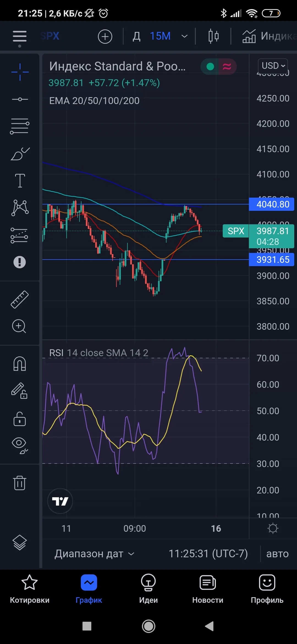This screenshot has height=644, width=297.
Task: Expand the Диапазон дат date range menu
Action: [x=94, y=554]
